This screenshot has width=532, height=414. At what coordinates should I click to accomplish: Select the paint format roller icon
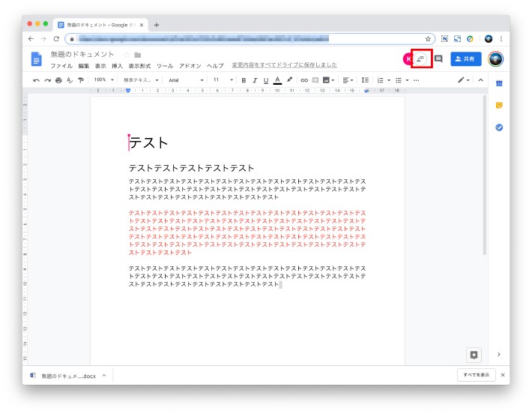(x=81, y=80)
